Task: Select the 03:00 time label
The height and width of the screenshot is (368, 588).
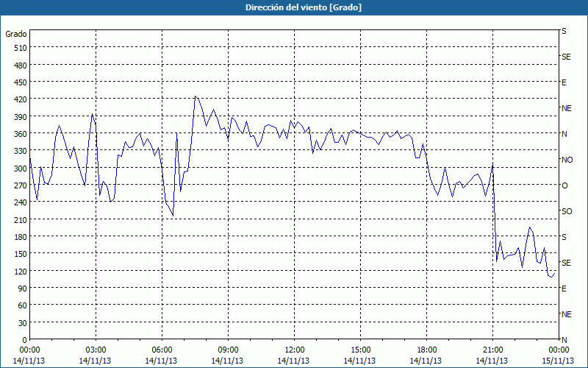Action: pyautogui.click(x=96, y=350)
